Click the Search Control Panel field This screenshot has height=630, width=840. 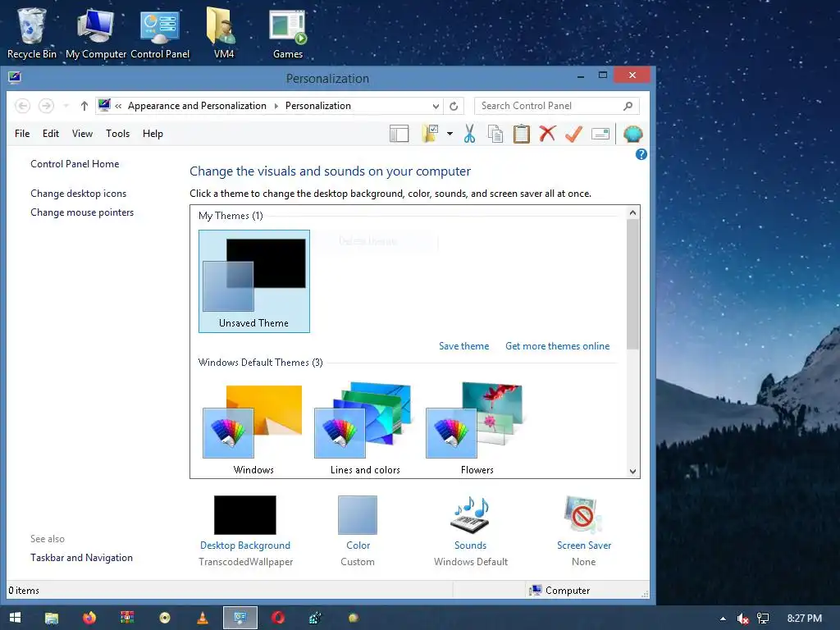tap(557, 106)
